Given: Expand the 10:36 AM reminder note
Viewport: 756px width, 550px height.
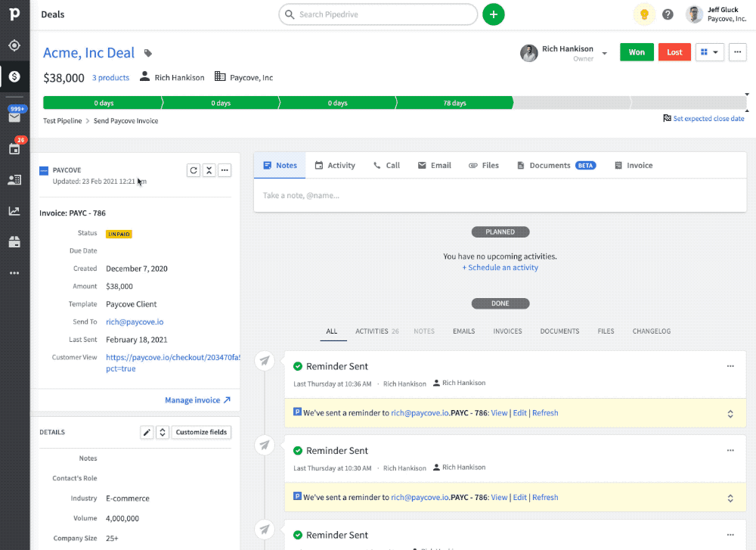Looking at the screenshot, I should tap(730, 414).
